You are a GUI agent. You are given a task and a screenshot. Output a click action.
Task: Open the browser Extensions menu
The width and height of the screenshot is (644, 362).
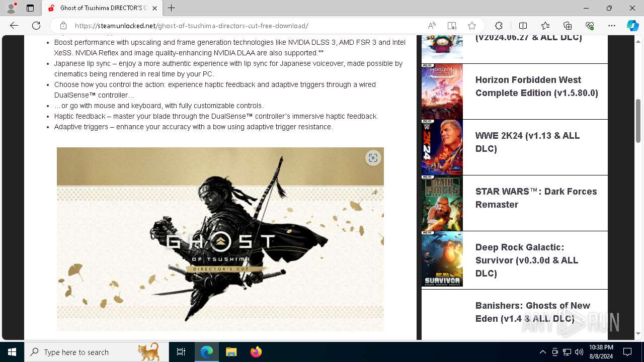click(499, 26)
